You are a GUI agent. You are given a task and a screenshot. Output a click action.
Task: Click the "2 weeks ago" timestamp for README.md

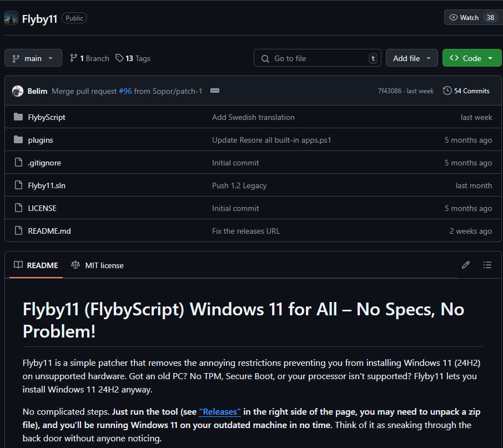[x=471, y=231]
